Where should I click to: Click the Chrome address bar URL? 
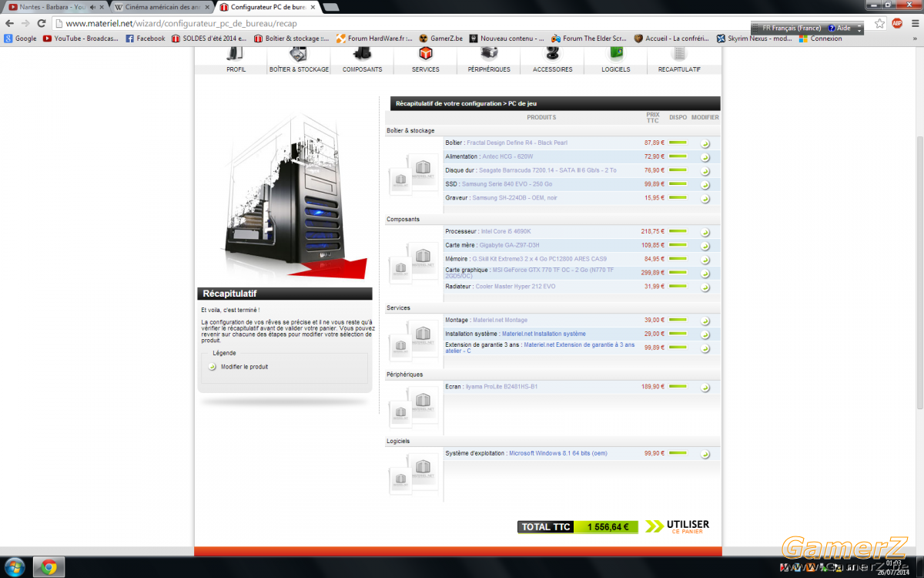(181, 23)
